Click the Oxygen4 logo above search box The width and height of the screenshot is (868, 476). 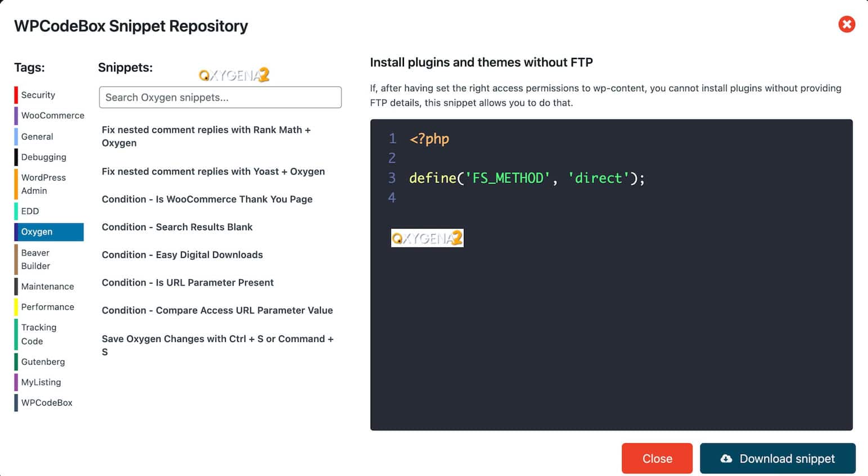pyautogui.click(x=234, y=75)
